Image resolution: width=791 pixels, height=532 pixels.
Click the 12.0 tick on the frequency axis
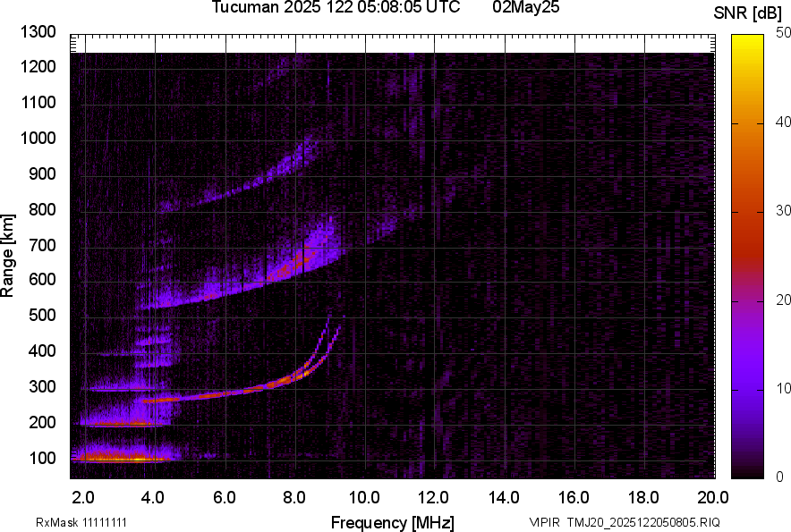point(434,496)
